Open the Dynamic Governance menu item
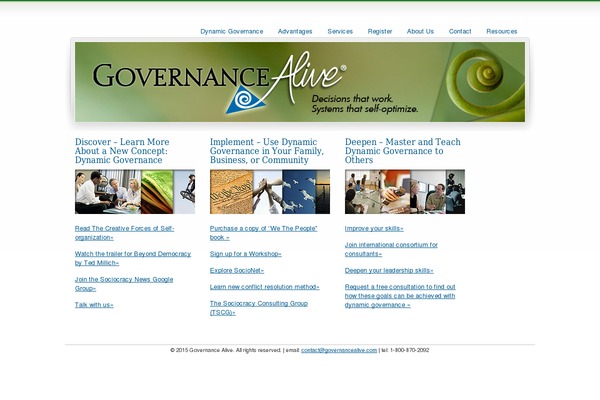The image size is (600, 400). [232, 31]
